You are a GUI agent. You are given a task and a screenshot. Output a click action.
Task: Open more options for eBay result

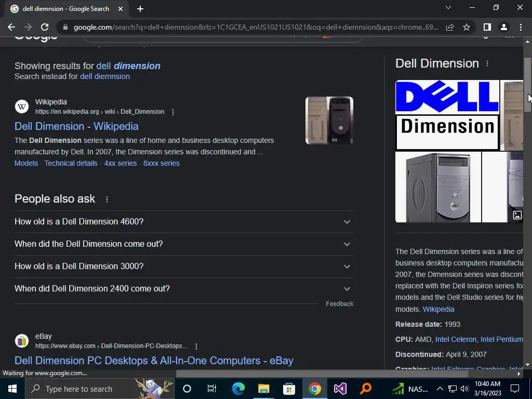tap(196, 347)
